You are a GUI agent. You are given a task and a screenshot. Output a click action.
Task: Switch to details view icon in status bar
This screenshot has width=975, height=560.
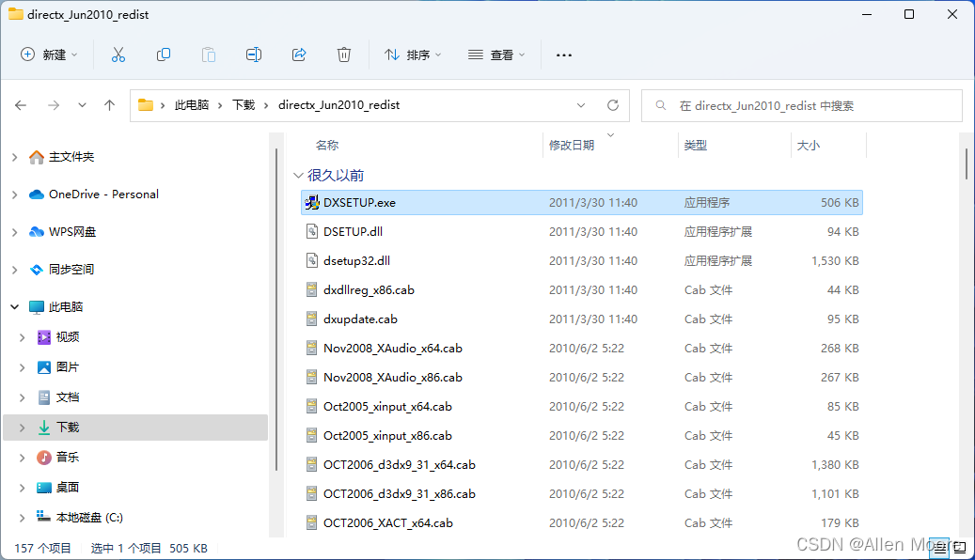pos(939,548)
